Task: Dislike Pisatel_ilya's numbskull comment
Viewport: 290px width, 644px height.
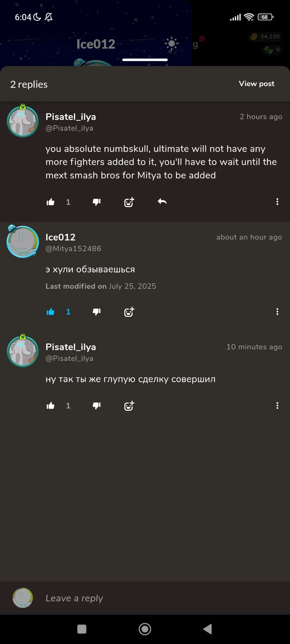Action: (x=97, y=202)
